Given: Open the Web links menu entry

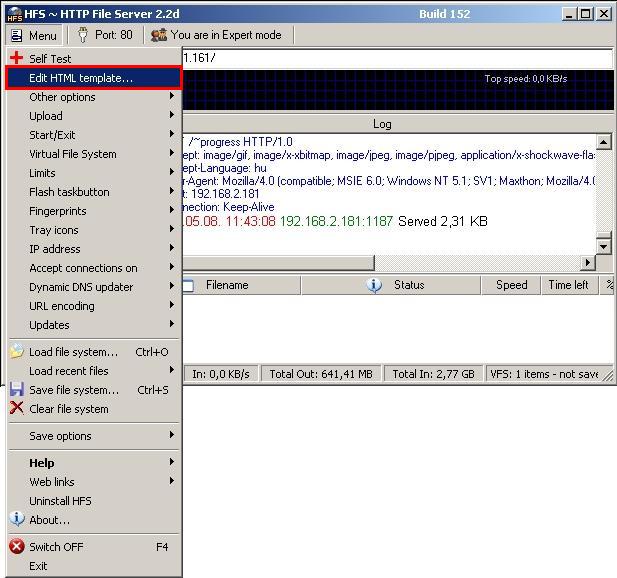Looking at the screenshot, I should click(x=94, y=482).
